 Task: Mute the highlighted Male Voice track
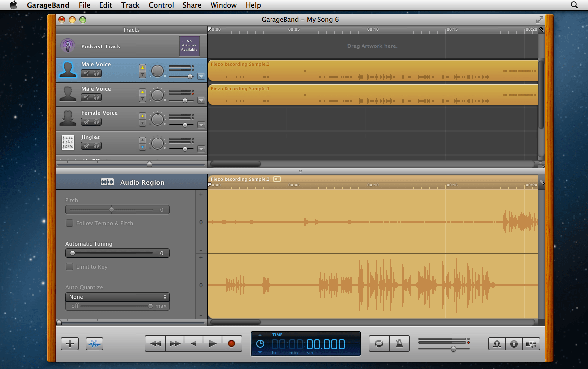click(86, 74)
